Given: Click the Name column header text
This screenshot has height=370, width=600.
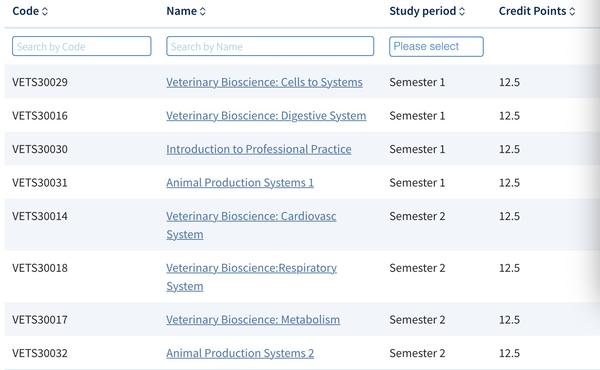Looking at the screenshot, I should coord(181,11).
